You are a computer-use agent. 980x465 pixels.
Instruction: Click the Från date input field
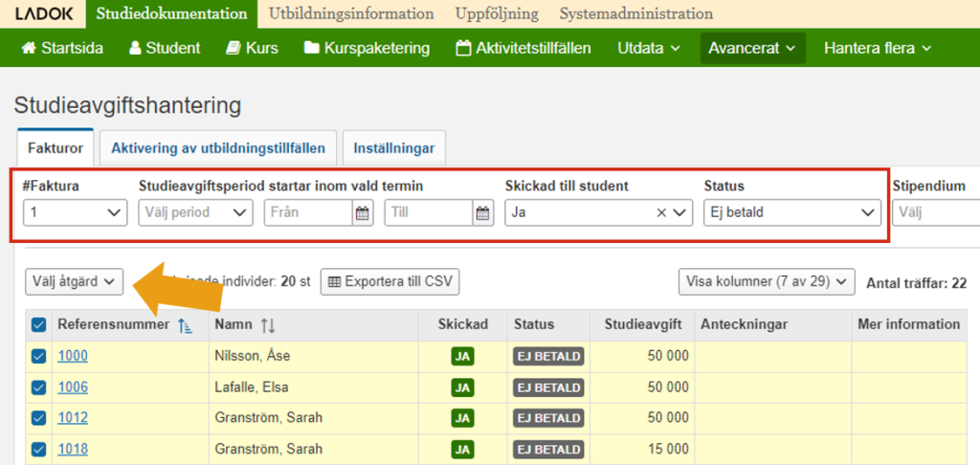tap(308, 212)
